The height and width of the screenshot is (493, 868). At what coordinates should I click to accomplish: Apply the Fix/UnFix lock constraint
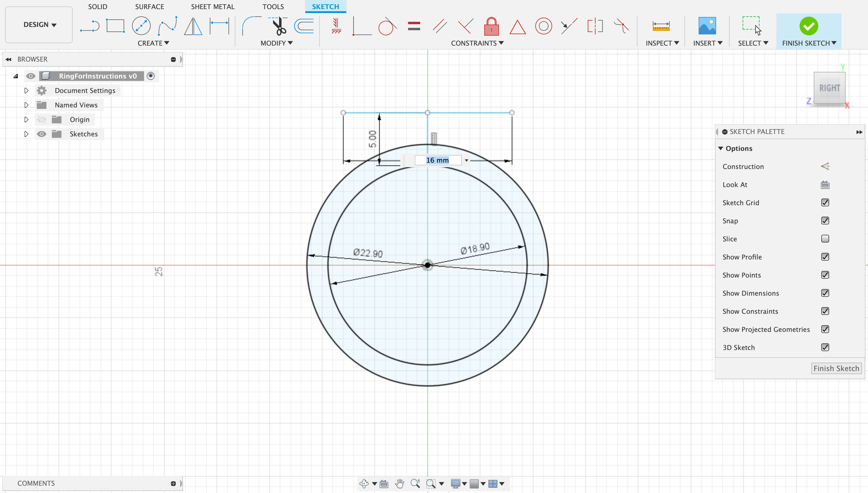pyautogui.click(x=491, y=26)
